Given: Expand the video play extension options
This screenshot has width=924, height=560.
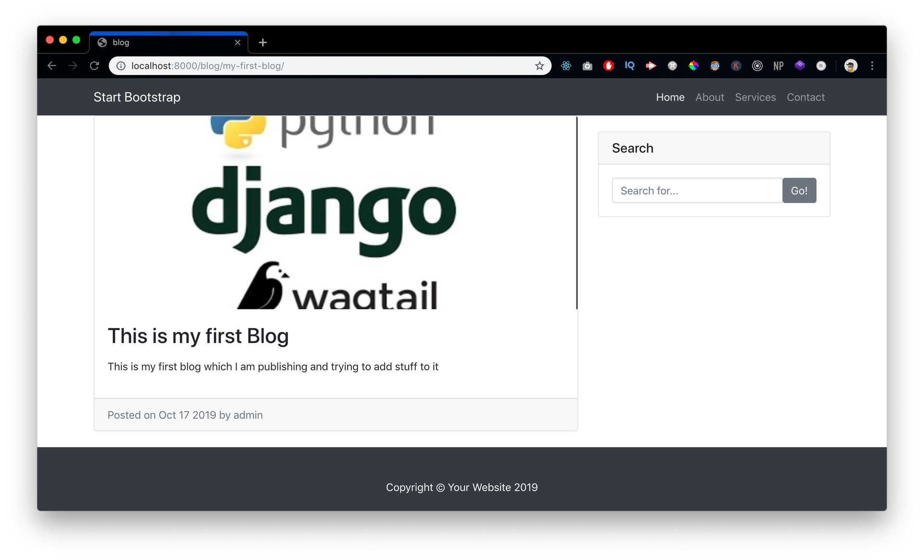Looking at the screenshot, I should pyautogui.click(x=651, y=65).
